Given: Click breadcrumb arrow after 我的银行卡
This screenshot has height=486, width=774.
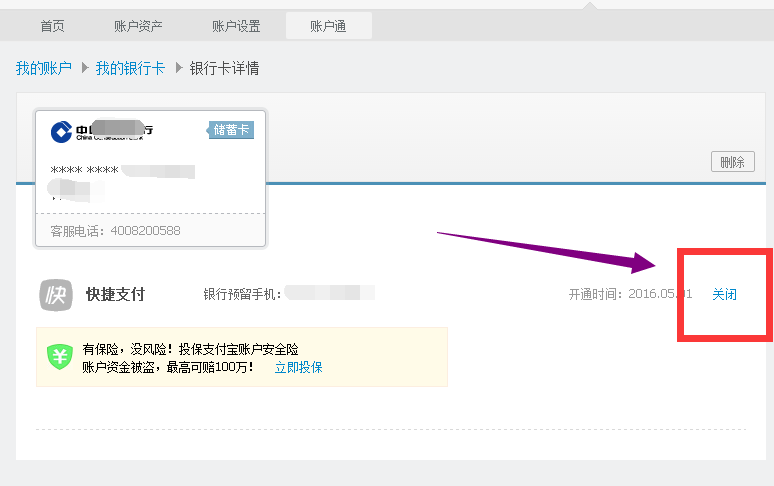Looking at the screenshot, I should coord(179,68).
